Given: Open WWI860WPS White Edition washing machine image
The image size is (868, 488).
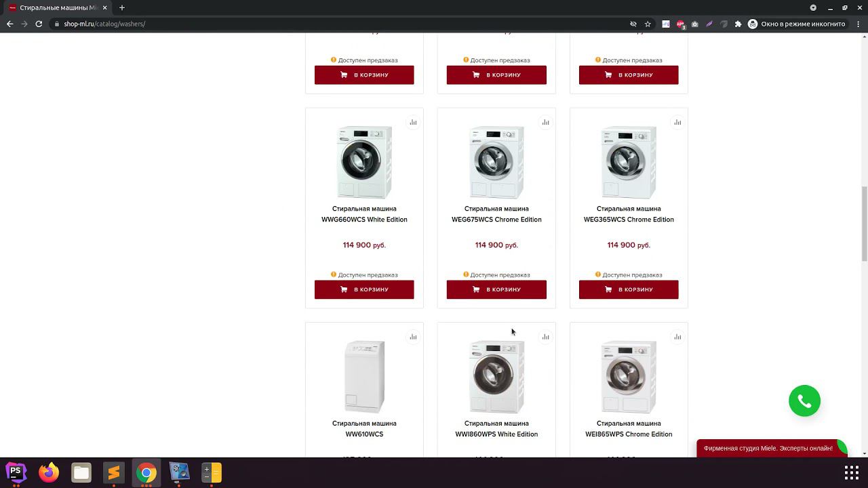Looking at the screenshot, I should coord(496,376).
